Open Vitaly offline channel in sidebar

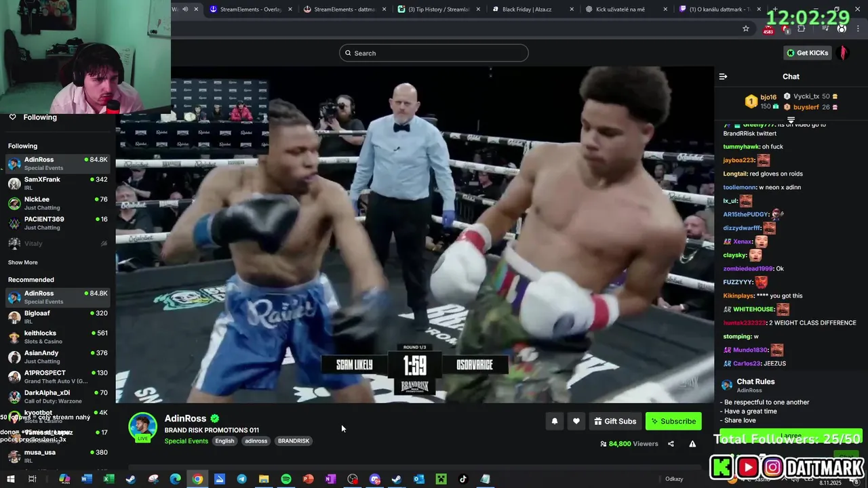(x=58, y=243)
